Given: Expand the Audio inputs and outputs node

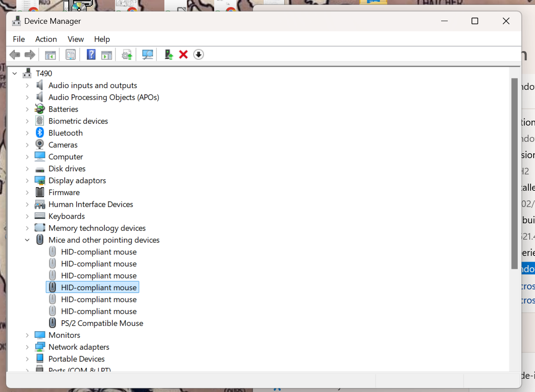Looking at the screenshot, I should tap(27, 85).
